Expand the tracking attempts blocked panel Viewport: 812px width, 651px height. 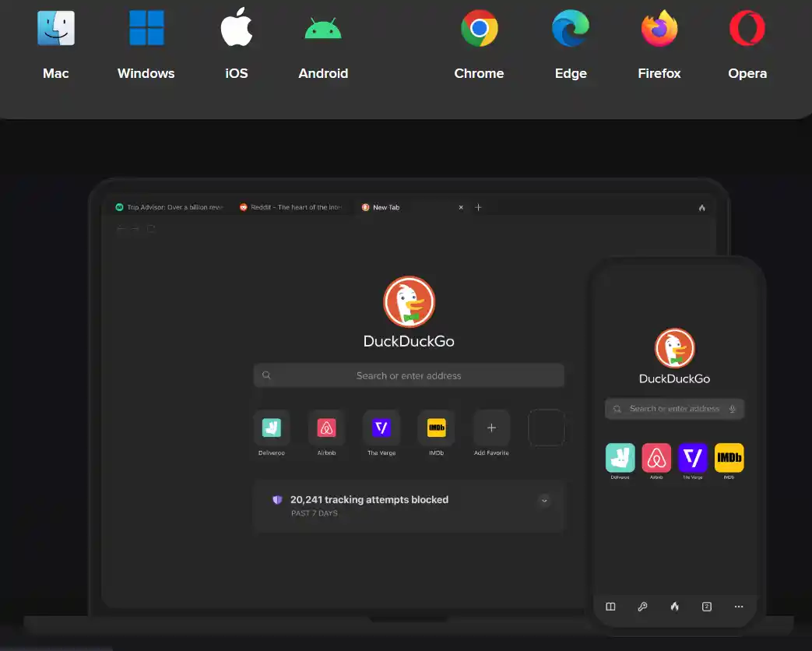544,500
